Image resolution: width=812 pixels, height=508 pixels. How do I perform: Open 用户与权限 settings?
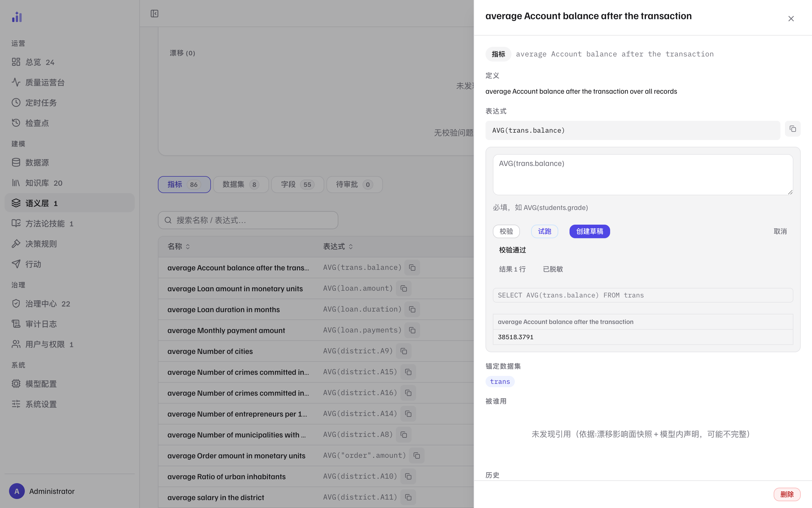[69, 344]
